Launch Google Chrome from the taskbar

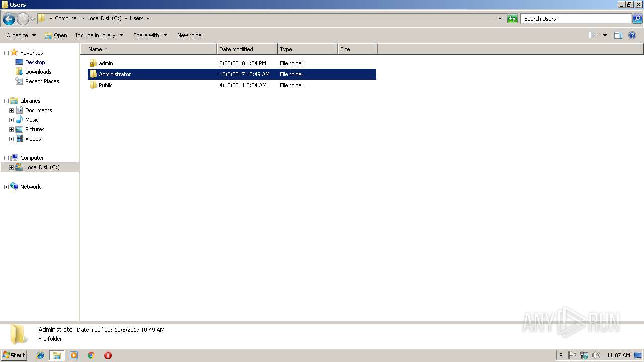pyautogui.click(x=91, y=355)
